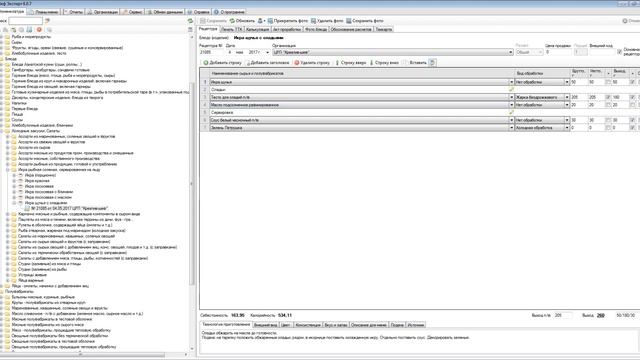Switch to the Отчеты main tab
The height and width of the screenshot is (360, 640).
[73, 12]
